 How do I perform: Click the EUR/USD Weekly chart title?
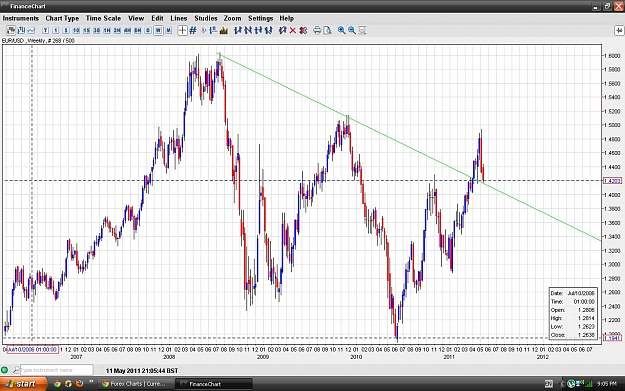38,41
